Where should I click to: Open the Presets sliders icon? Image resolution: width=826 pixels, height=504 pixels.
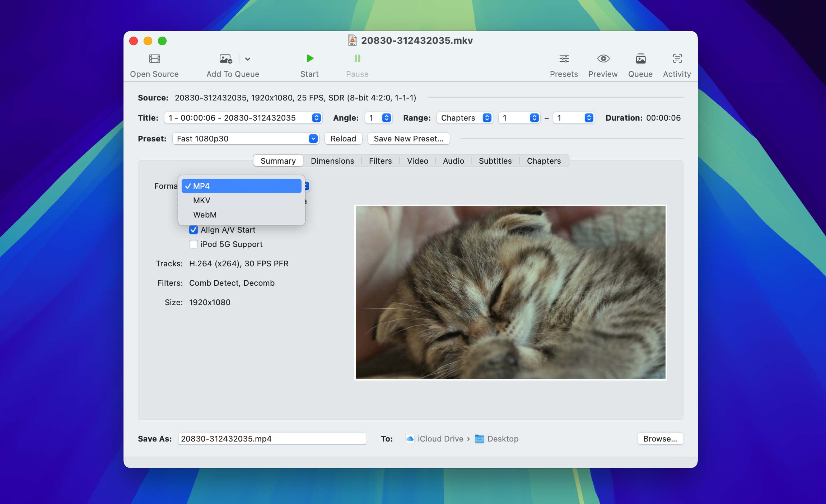click(564, 59)
